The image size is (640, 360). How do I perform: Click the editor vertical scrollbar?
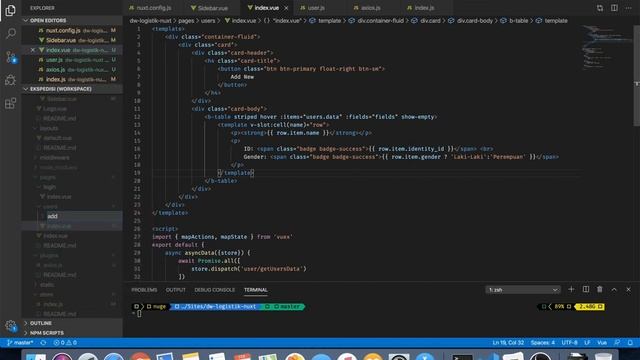point(637,76)
